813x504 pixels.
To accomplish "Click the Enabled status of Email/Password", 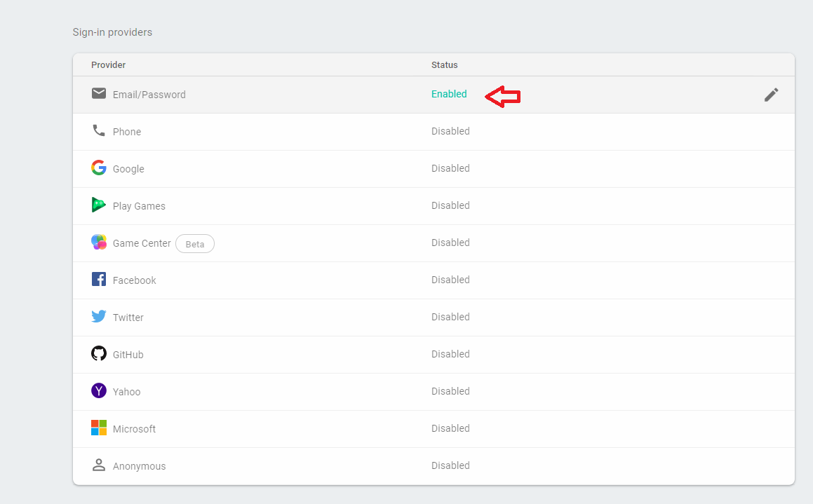I will click(449, 94).
